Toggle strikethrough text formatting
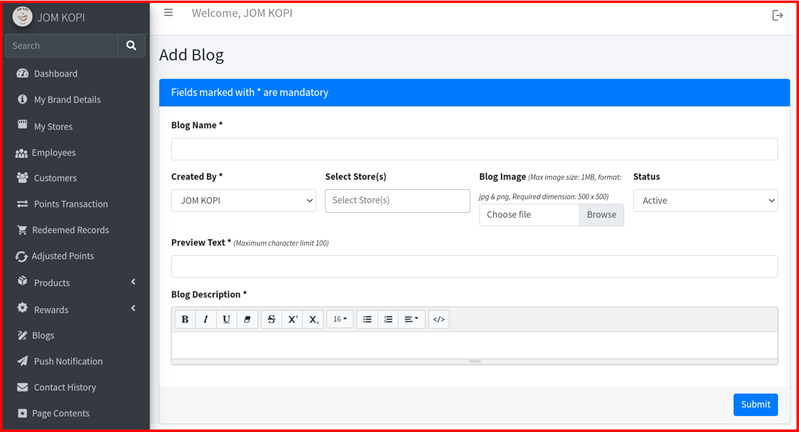This screenshot has height=432, width=799. (271, 319)
